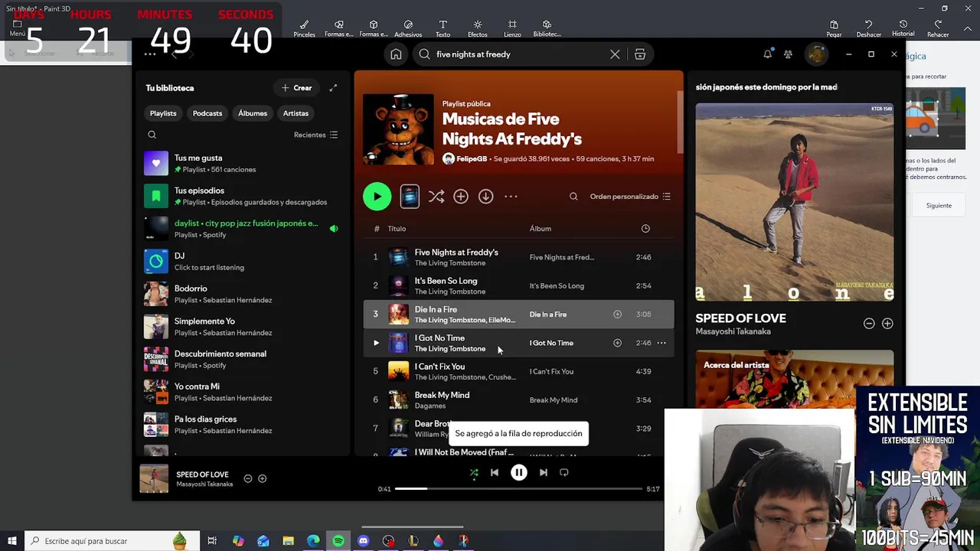Open the Recientes sort dropdown
Screen dimensions: 980x551
coord(315,135)
